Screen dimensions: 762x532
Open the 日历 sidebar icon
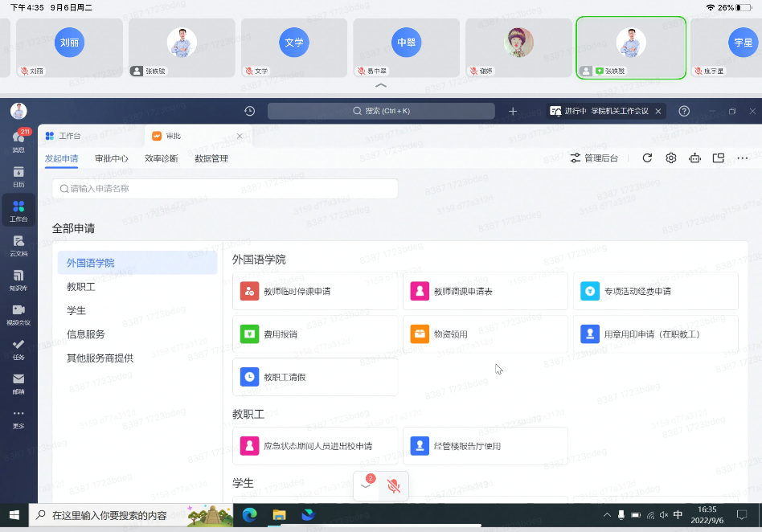point(18,178)
